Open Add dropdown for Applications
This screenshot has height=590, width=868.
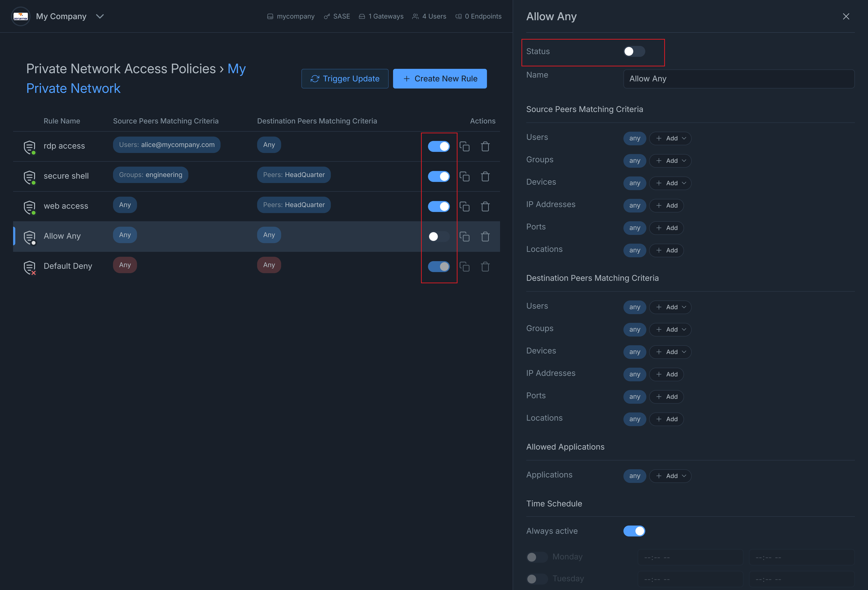(670, 476)
